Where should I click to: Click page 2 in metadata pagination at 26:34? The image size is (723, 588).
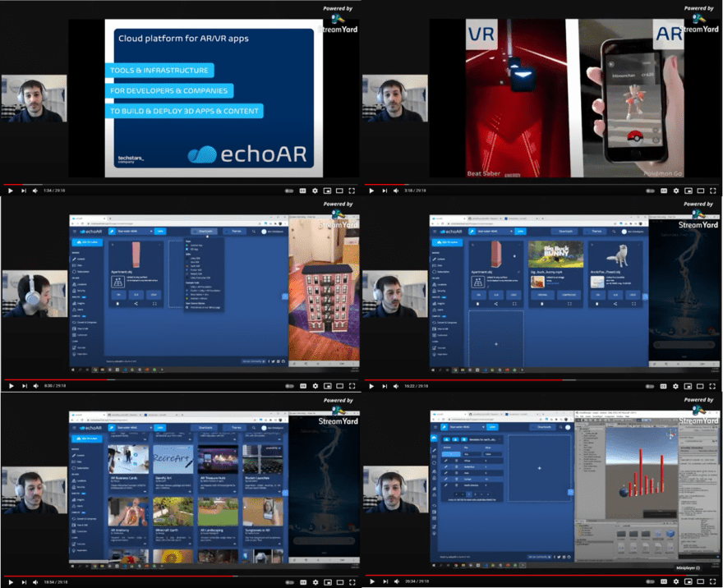(475, 494)
